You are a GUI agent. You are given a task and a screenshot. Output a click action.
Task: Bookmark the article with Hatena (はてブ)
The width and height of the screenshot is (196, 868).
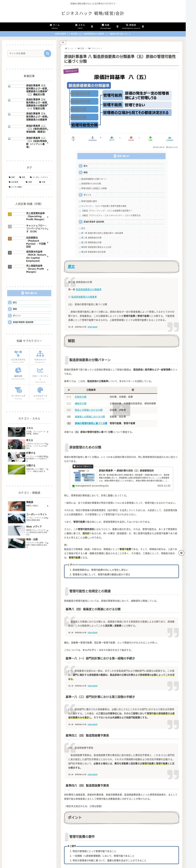pyautogui.click(x=112, y=138)
